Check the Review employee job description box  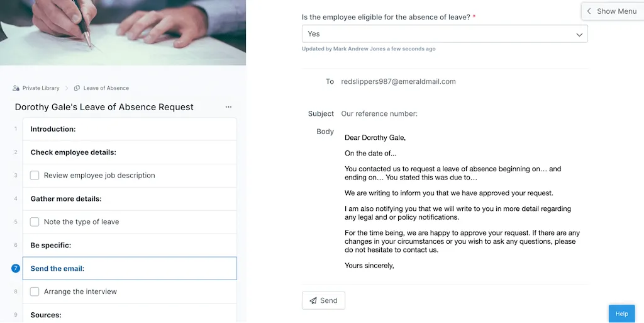(x=35, y=176)
